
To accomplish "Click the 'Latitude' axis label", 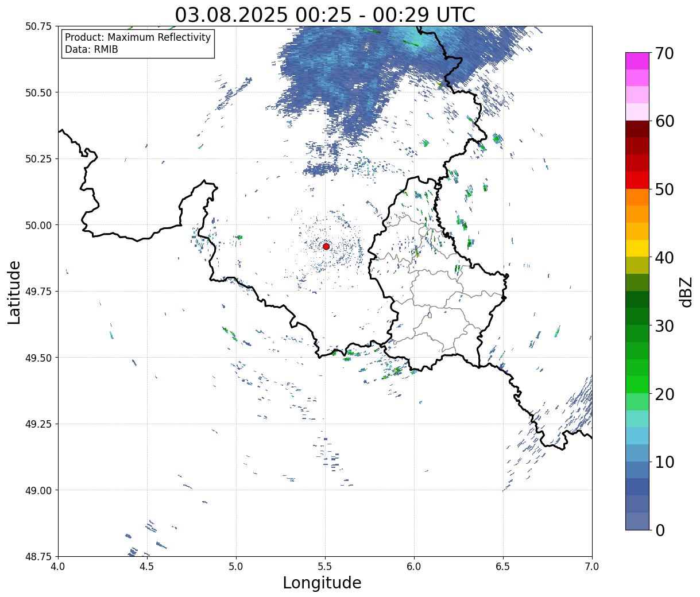I will [x=14, y=292].
